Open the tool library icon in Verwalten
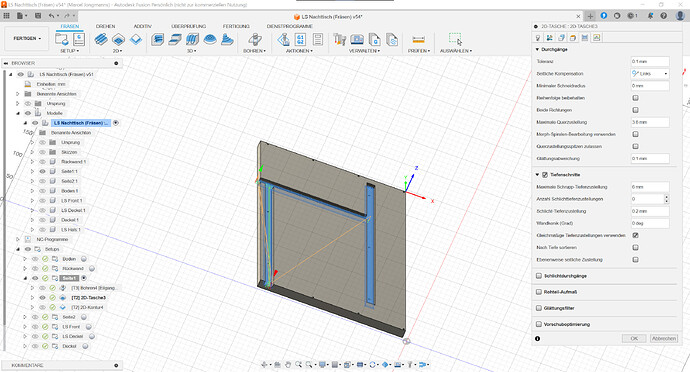Image resolution: width=690 pixels, height=372 pixels. click(339, 40)
